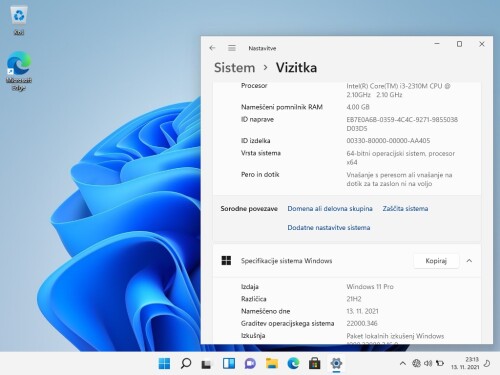Open the Settings hamburger navigation menu
The height and width of the screenshot is (375, 500).
click(x=232, y=48)
